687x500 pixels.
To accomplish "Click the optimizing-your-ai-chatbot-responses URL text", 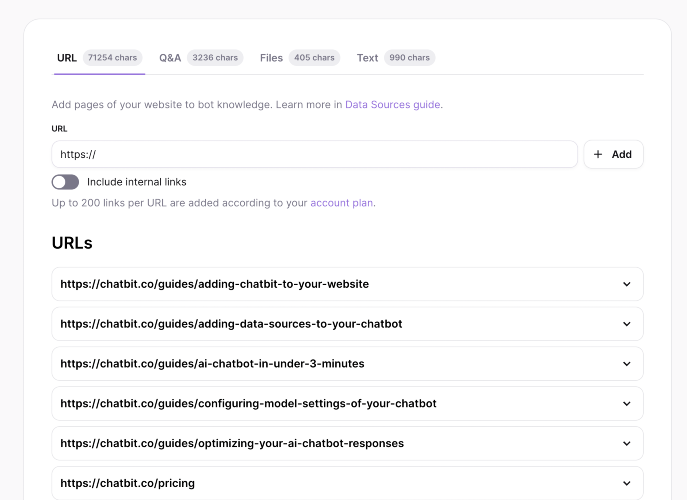I will point(232,443).
